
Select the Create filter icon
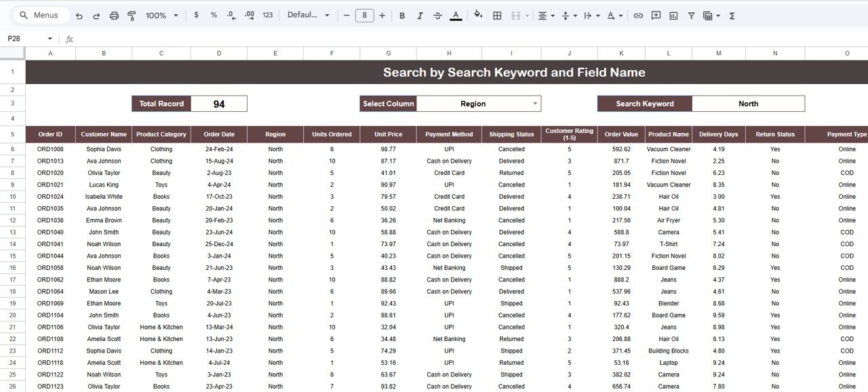click(691, 15)
